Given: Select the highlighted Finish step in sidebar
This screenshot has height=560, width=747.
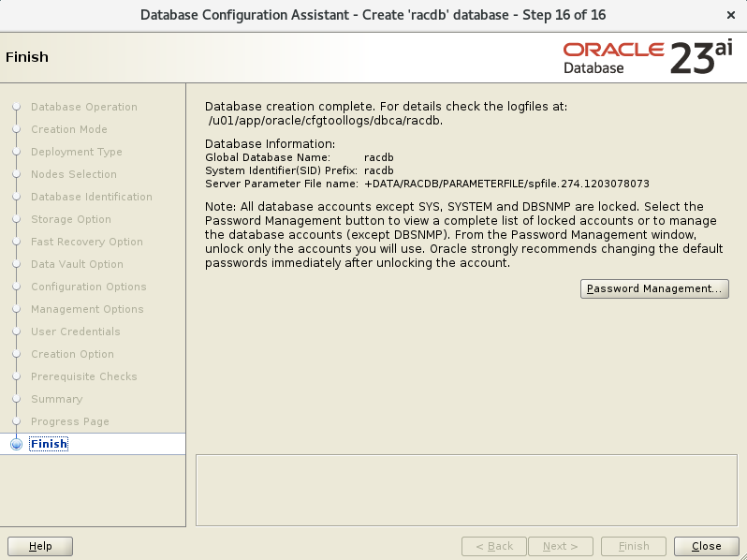Looking at the screenshot, I should 49,444.
